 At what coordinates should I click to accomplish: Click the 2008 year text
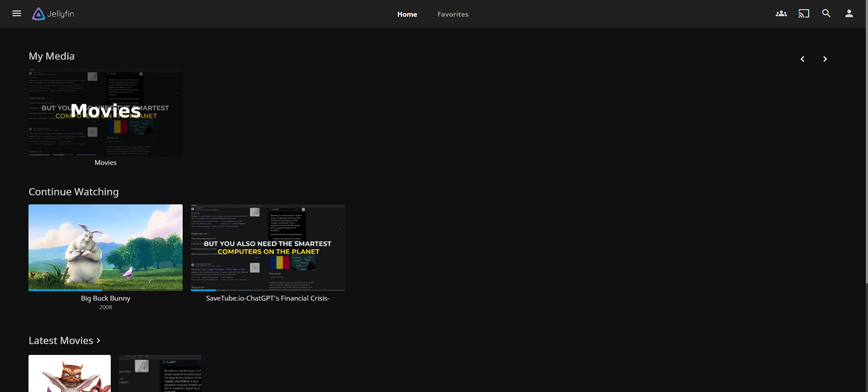click(x=105, y=307)
